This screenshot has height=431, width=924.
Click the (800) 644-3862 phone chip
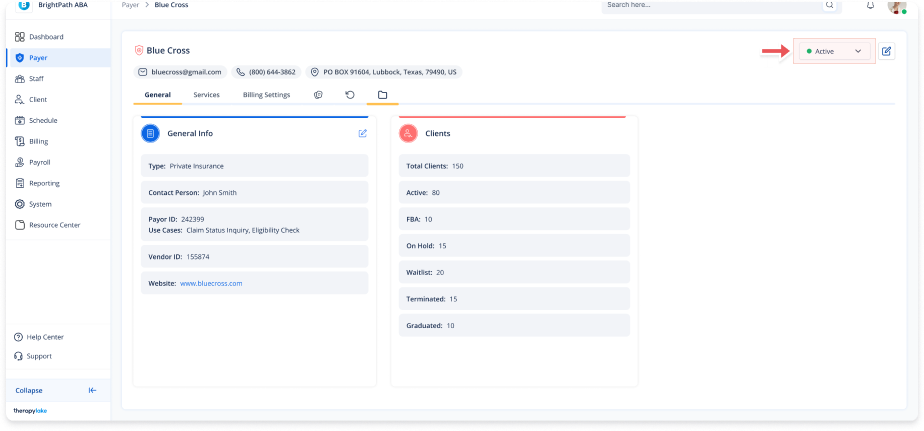[266, 72]
